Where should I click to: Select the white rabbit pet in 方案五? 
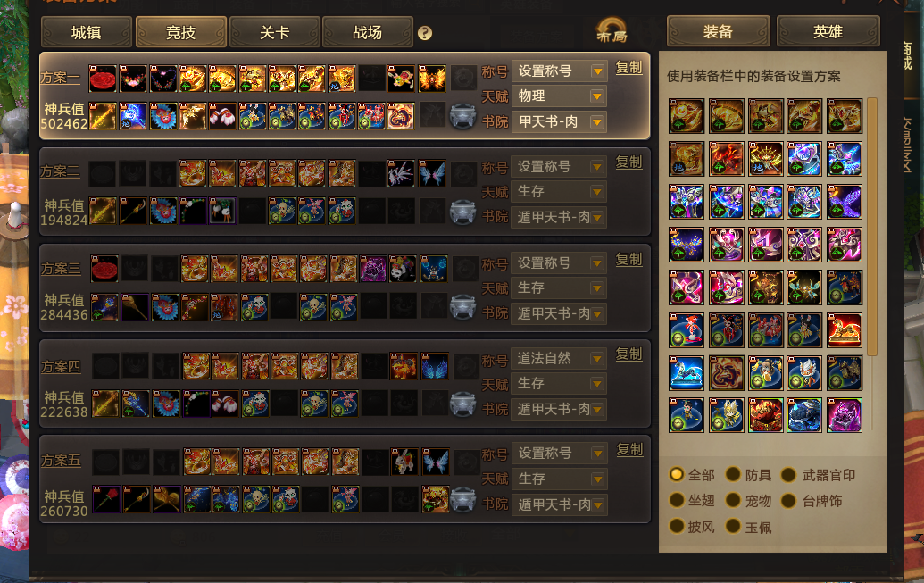point(404,462)
